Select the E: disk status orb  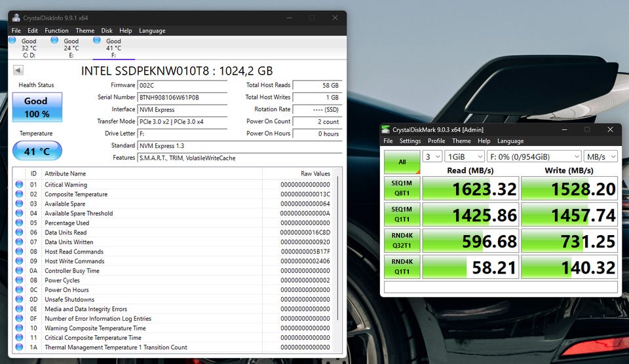54,40
